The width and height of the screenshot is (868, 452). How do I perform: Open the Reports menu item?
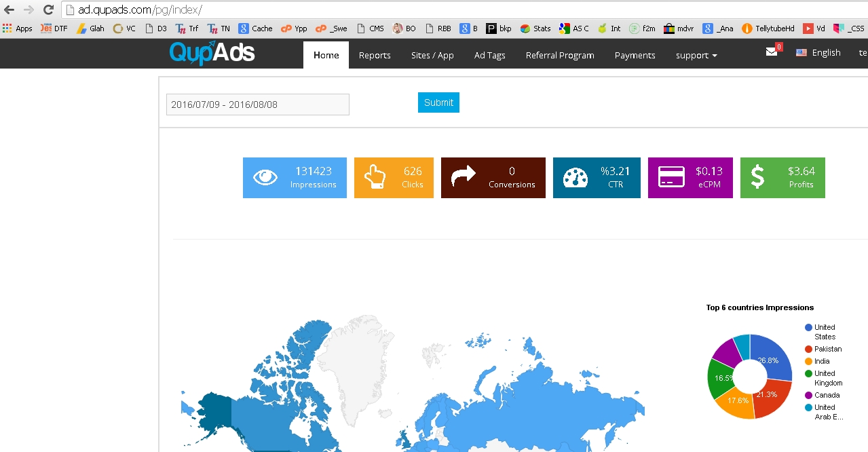tap(375, 55)
